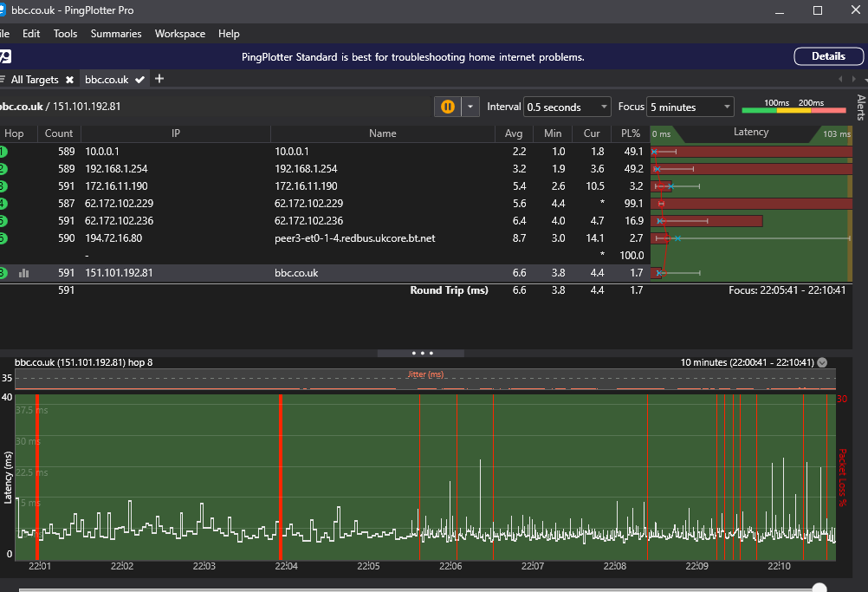Open the Alerts side panel
The width and height of the screenshot is (868, 592).
pyautogui.click(x=860, y=107)
